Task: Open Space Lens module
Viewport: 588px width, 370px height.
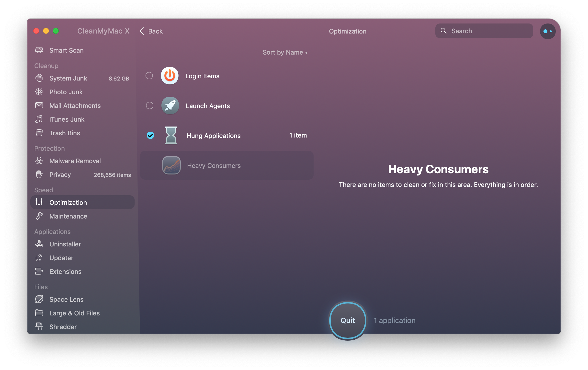Action: [82, 299]
